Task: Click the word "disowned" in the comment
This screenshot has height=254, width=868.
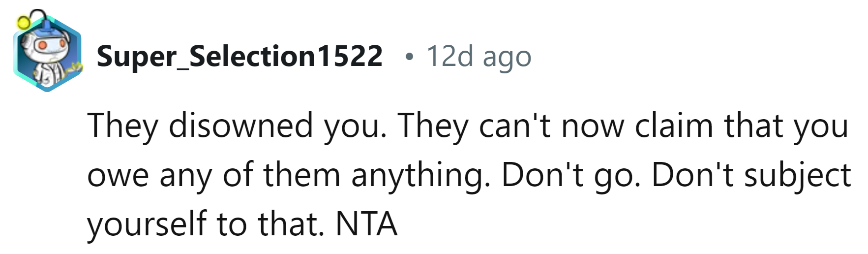Action: pyautogui.click(x=240, y=126)
